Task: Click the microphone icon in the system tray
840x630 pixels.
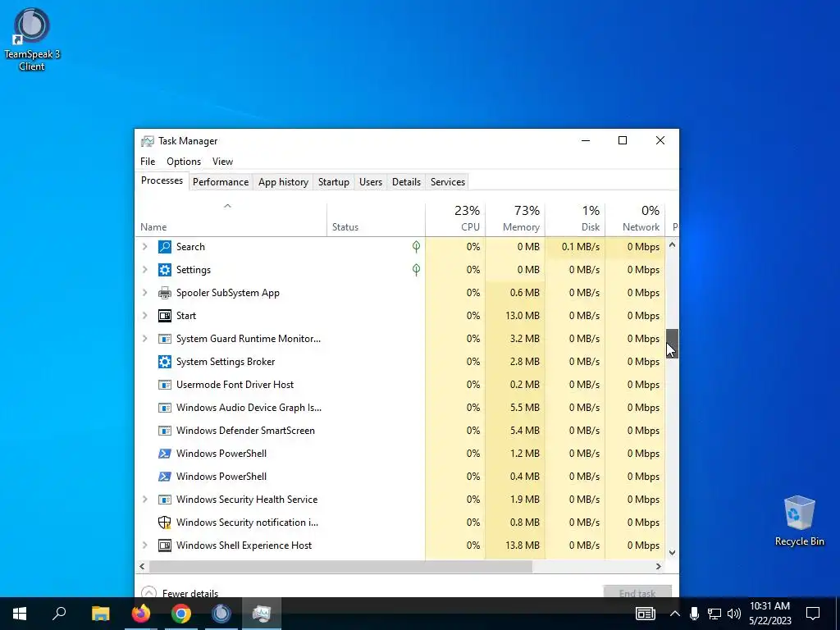Action: 694,614
